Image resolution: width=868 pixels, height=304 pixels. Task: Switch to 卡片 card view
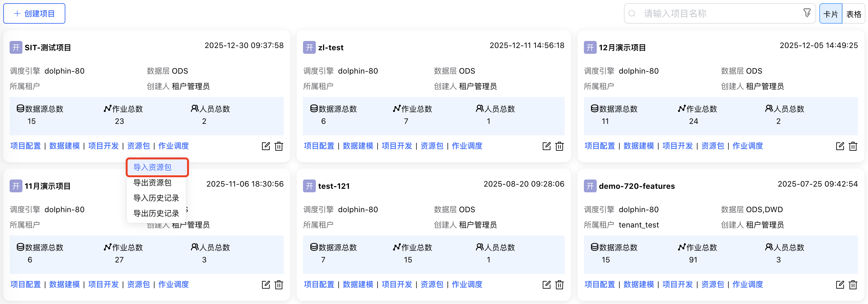(x=830, y=14)
